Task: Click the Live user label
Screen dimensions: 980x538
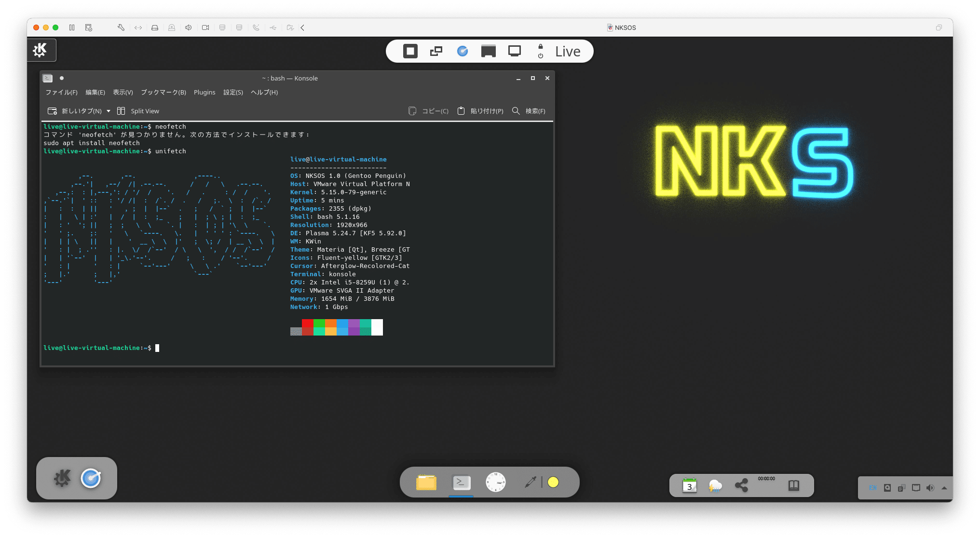Action: [568, 51]
